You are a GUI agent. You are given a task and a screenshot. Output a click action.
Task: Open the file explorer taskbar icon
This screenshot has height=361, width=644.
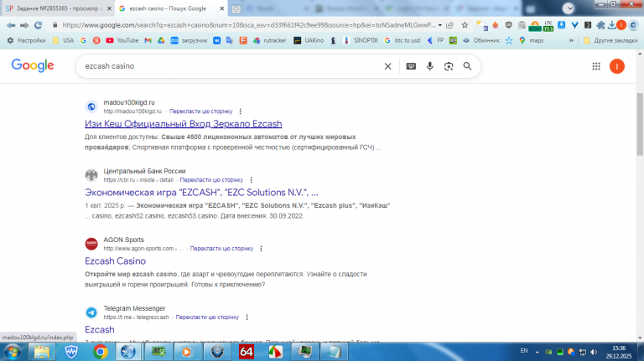41,352
